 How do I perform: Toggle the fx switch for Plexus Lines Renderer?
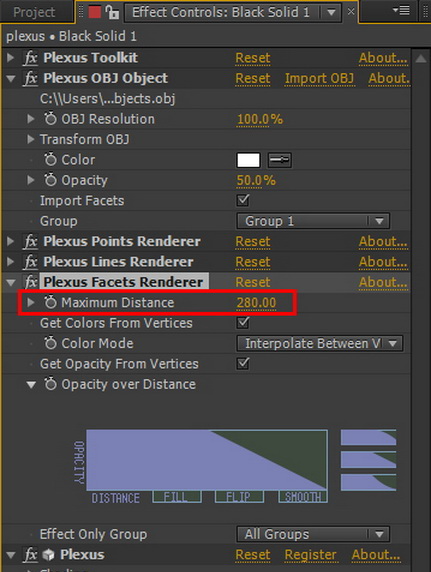tap(31, 262)
